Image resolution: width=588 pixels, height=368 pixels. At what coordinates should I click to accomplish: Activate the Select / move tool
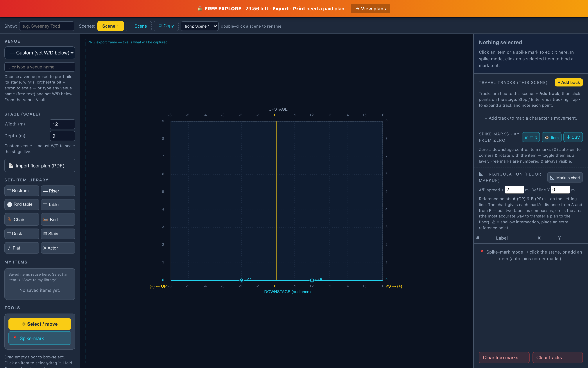click(40, 324)
